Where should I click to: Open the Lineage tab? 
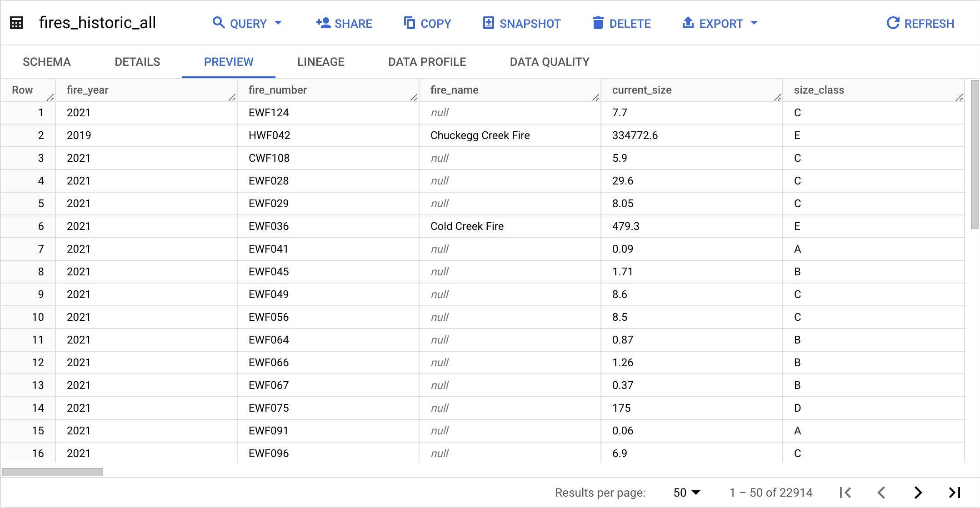tap(320, 62)
